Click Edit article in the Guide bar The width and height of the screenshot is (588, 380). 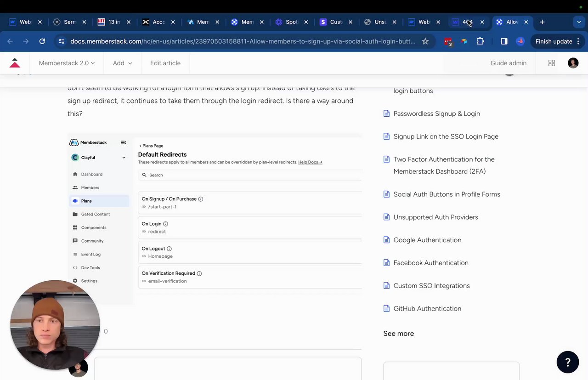click(x=165, y=63)
